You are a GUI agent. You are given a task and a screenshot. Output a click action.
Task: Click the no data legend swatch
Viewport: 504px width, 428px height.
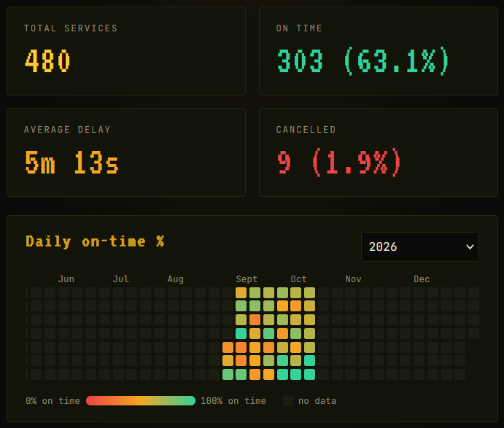[288, 401]
